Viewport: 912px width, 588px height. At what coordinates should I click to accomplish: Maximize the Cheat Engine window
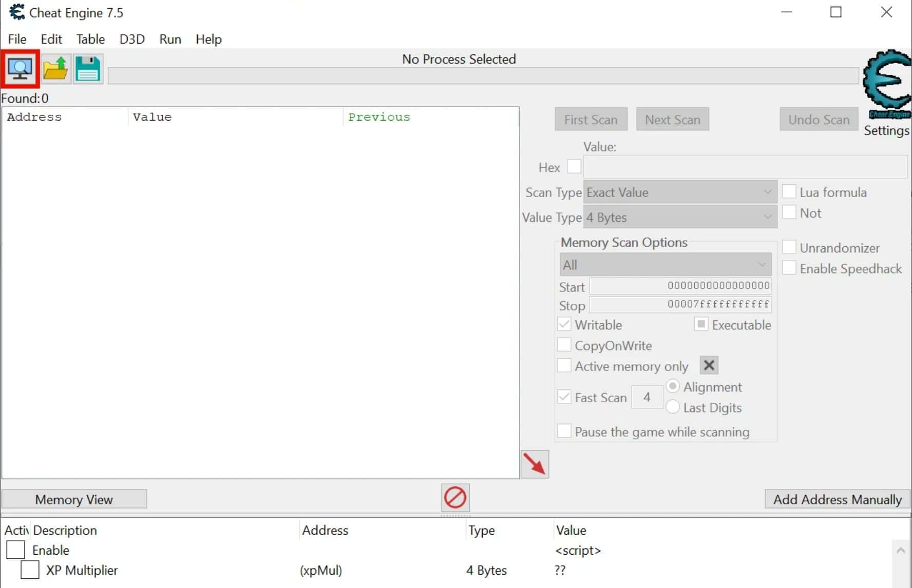coord(836,12)
